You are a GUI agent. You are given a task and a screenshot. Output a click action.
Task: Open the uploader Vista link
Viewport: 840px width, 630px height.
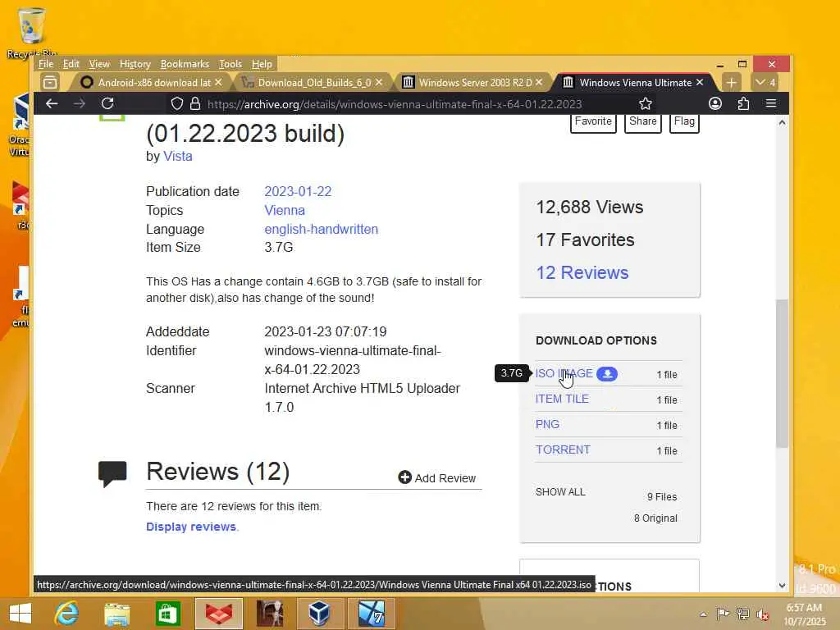[x=177, y=157]
